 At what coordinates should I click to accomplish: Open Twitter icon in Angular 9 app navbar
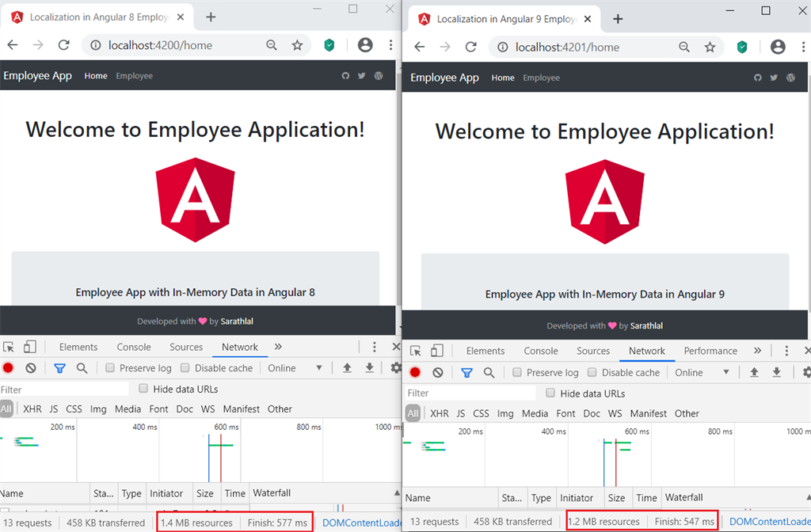774,78
